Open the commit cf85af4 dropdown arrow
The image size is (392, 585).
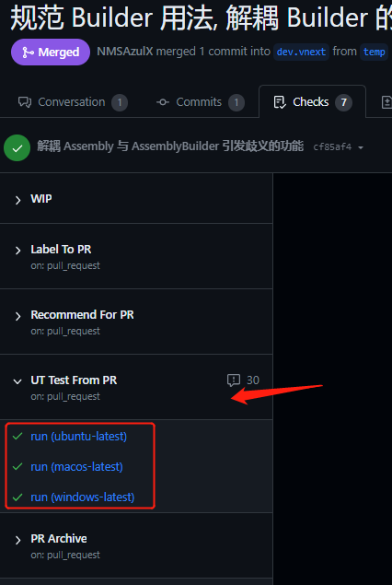361,147
